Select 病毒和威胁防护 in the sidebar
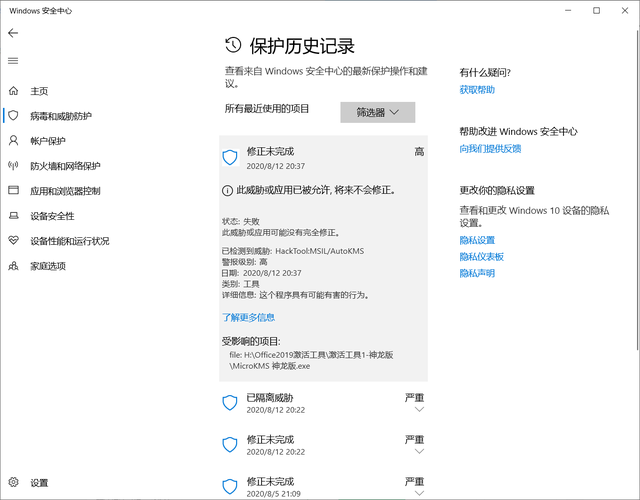This screenshot has width=640, height=500. [x=61, y=116]
